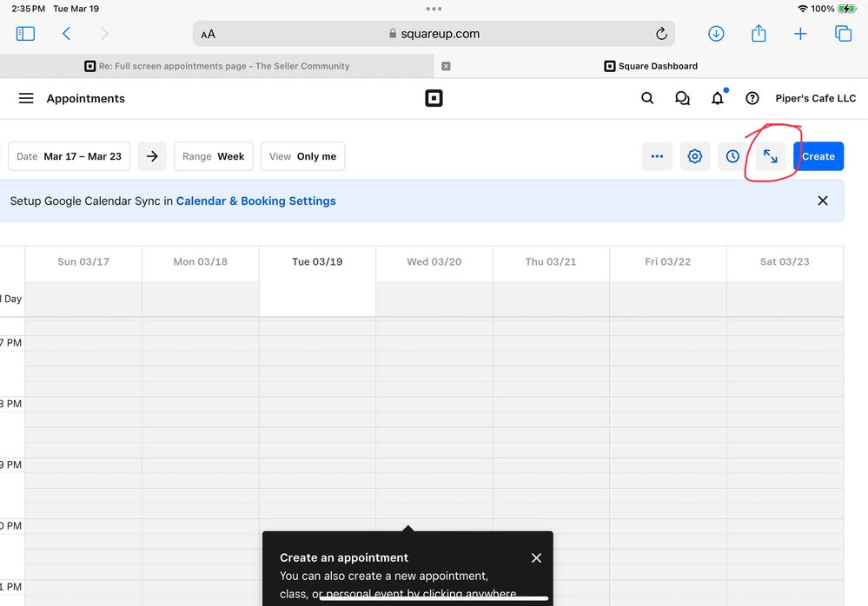Click the blue Create button
This screenshot has height=606, width=868.
point(818,156)
